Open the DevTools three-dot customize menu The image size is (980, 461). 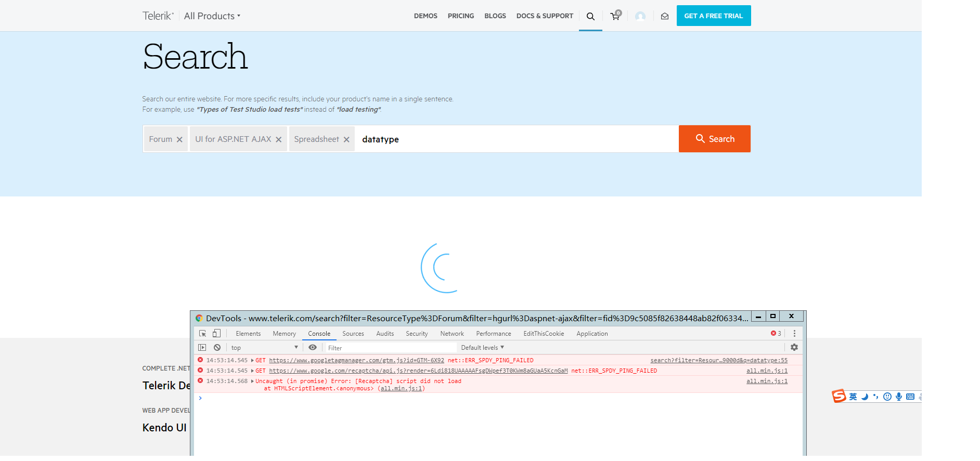tap(794, 334)
